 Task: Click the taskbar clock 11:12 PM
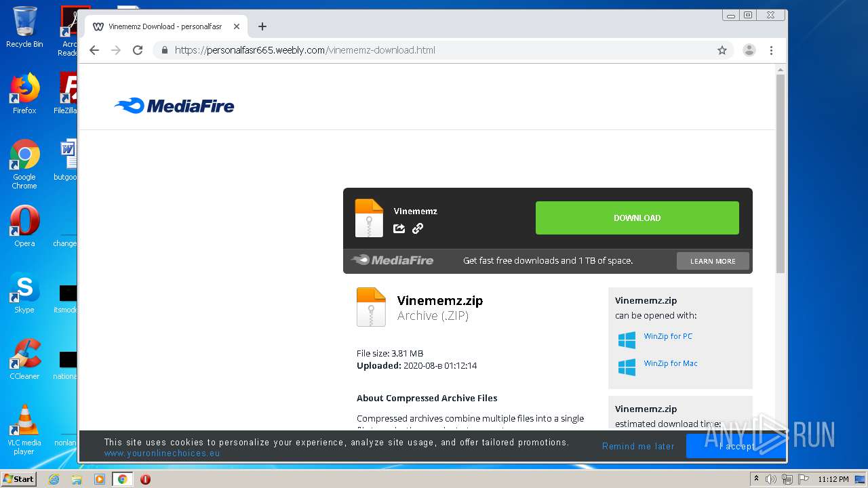(x=833, y=479)
